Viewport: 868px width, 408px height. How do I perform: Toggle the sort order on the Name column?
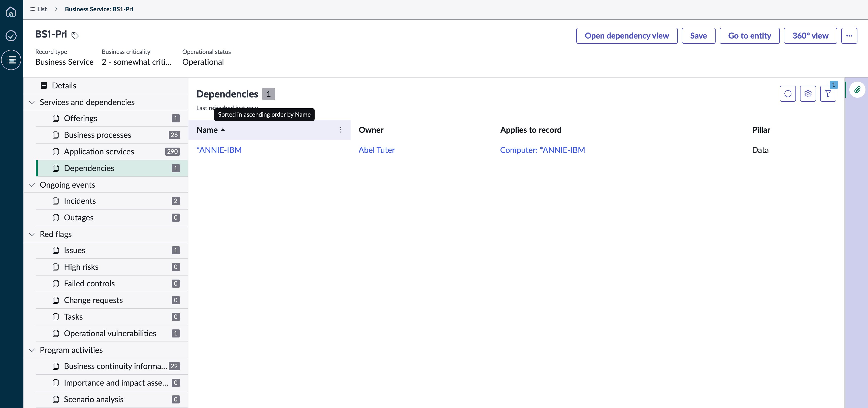[x=211, y=130]
